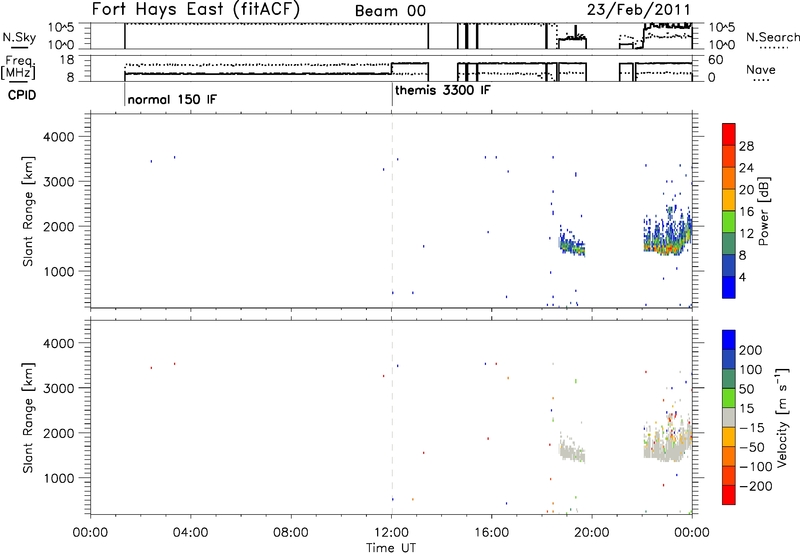Click the "Time UT" axis title
Screen dimensions: 800x554
pos(391,547)
